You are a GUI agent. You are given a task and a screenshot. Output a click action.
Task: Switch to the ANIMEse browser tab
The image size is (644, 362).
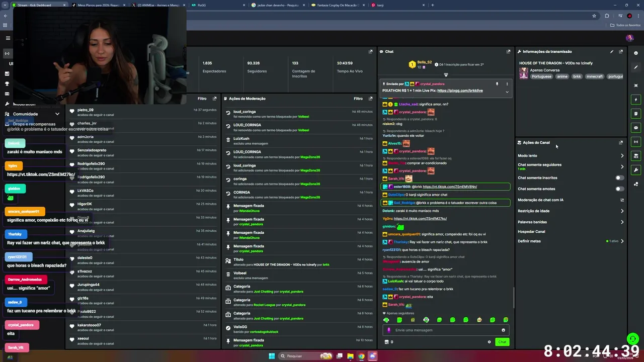[x=158, y=5]
